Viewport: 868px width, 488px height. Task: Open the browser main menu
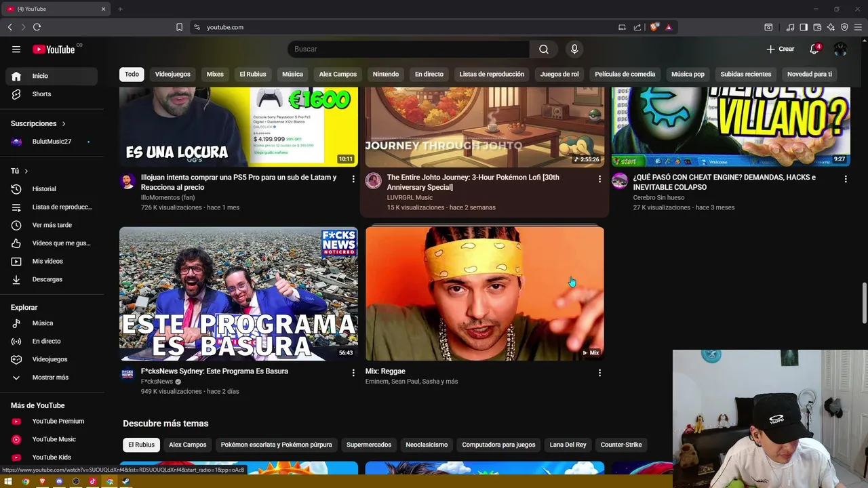tap(858, 27)
